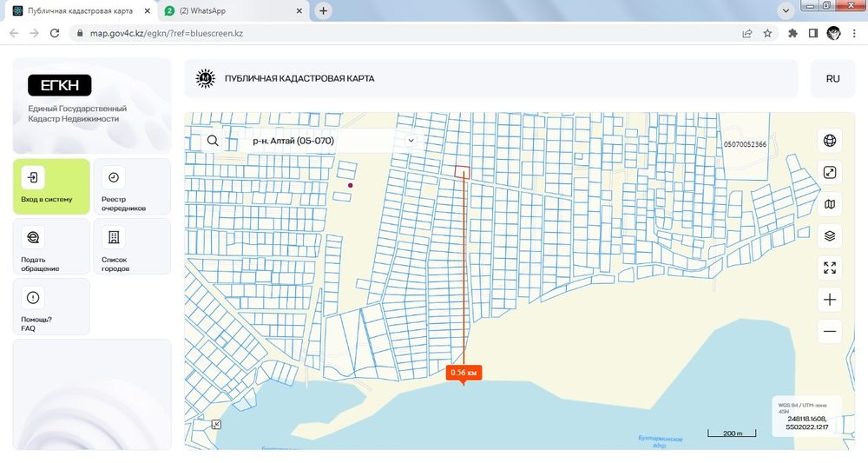This screenshot has width=868, height=463.
Task: Close the WhatsApp browser tab
Action: tap(299, 10)
